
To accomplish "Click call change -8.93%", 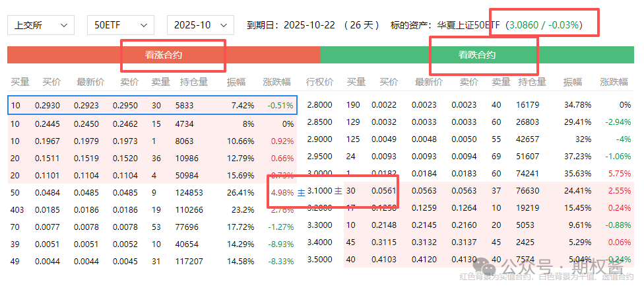I will 281,244.
